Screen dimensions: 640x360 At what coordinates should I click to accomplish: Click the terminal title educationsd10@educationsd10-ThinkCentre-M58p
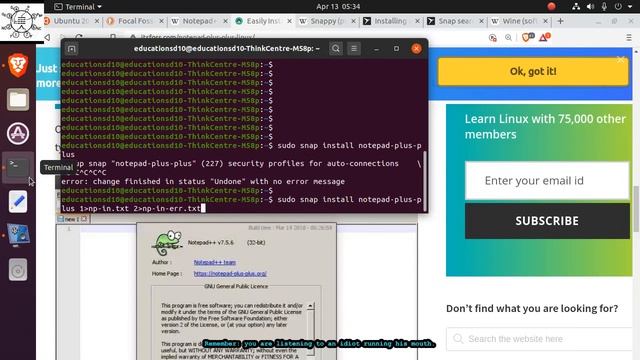click(x=227, y=49)
